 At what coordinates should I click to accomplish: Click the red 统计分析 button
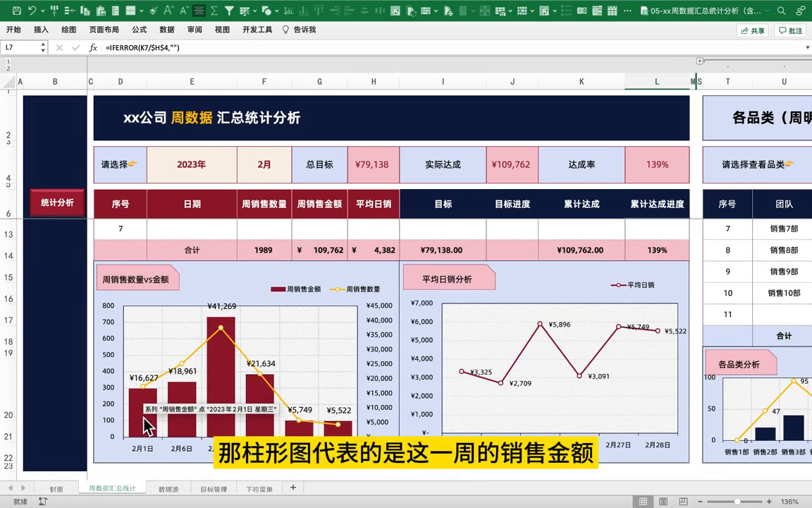(57, 202)
